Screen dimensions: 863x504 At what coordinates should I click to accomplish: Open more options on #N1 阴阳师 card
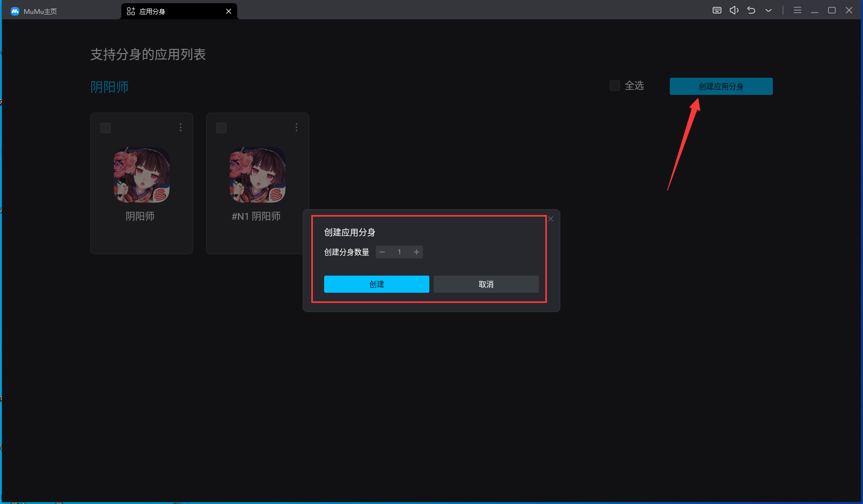(x=296, y=128)
